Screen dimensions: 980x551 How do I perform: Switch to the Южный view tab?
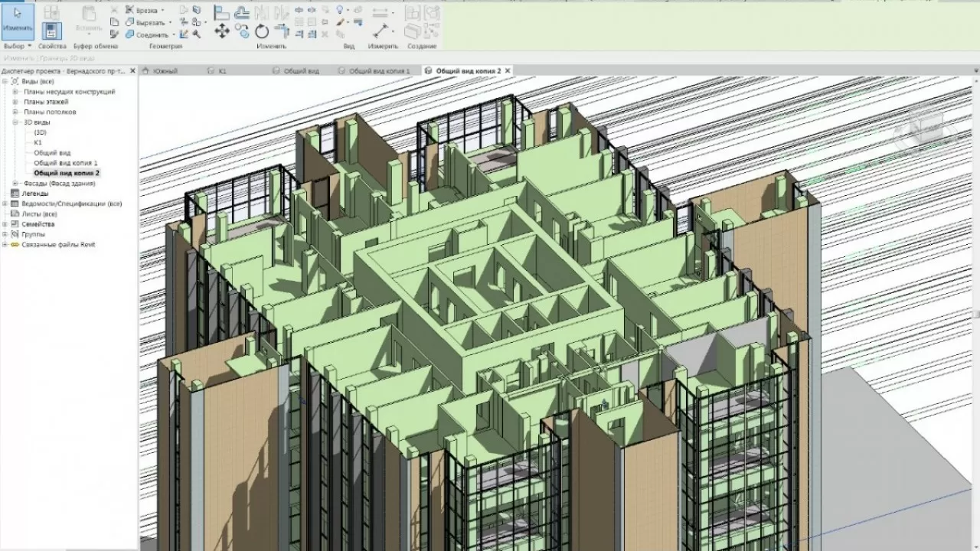165,71
